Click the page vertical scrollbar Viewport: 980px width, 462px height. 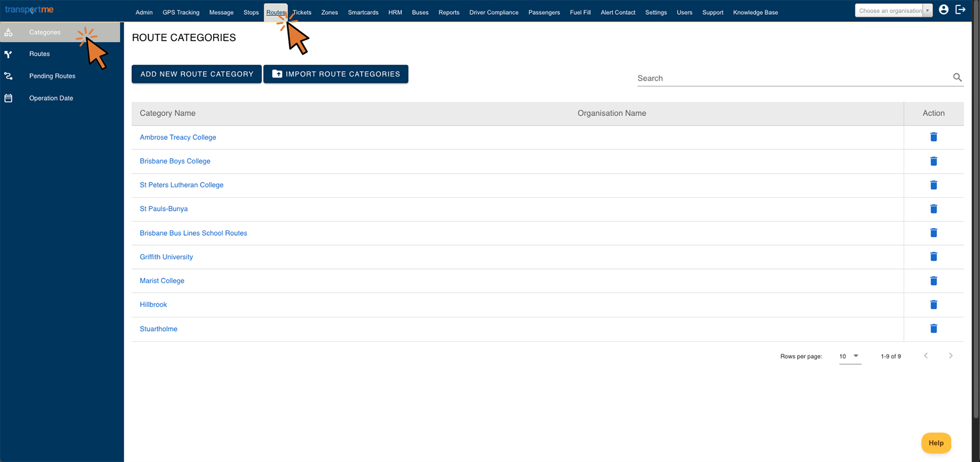point(976,210)
